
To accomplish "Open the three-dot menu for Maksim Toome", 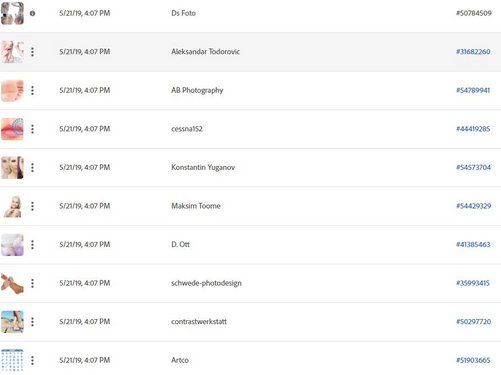I will tap(32, 206).
